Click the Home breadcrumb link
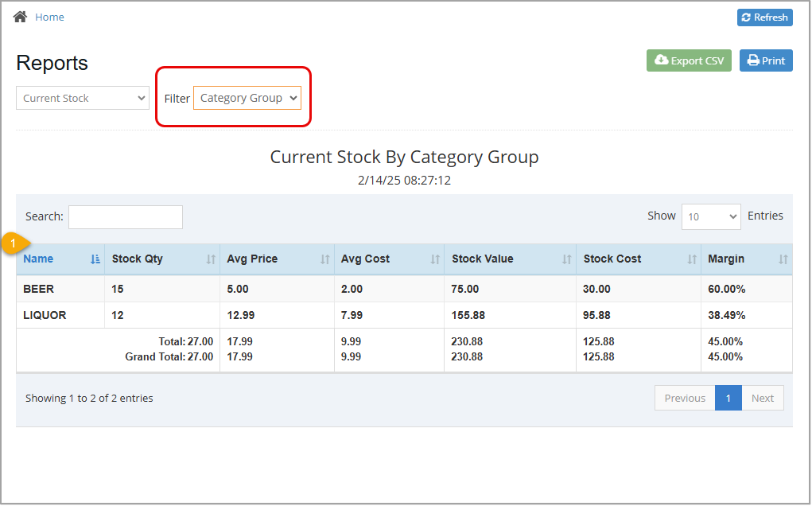812x506 pixels. 49,16
